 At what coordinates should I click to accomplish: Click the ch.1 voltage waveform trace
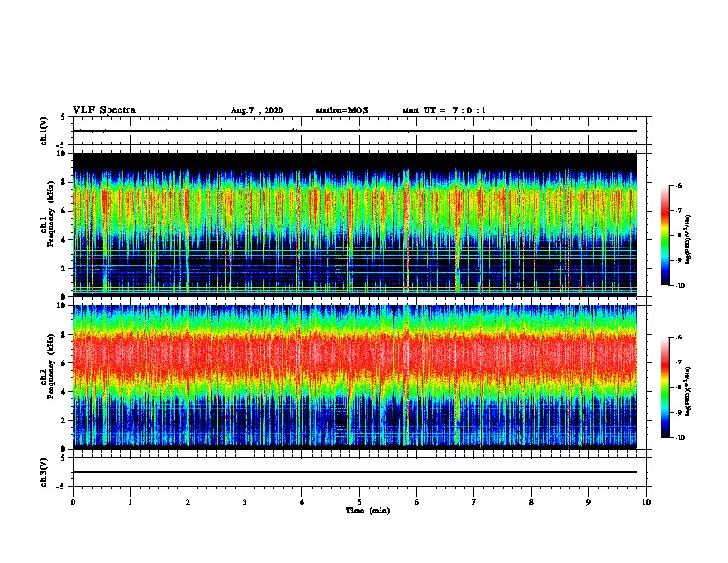click(x=355, y=131)
